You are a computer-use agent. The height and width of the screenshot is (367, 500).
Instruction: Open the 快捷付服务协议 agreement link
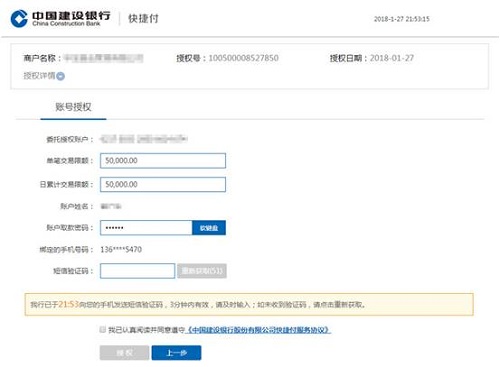(258, 330)
